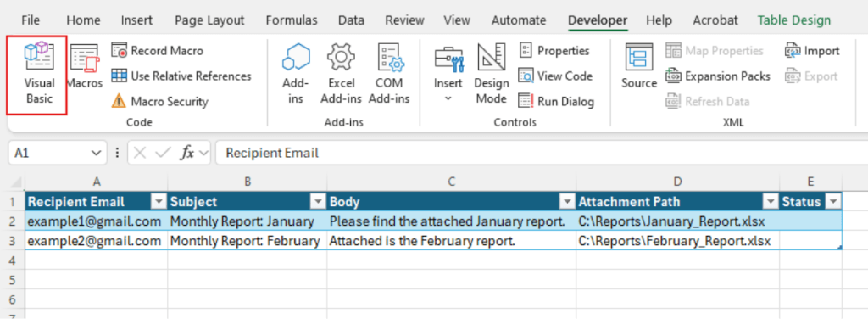Click the Cancel (X) formula bar button
The width and height of the screenshot is (868, 319).
point(140,153)
